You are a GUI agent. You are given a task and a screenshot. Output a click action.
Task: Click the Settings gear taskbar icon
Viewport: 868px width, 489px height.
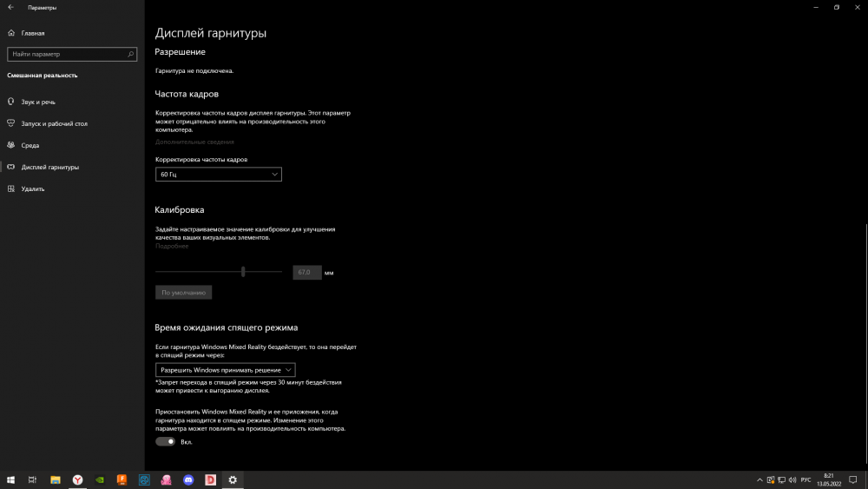[x=233, y=480]
